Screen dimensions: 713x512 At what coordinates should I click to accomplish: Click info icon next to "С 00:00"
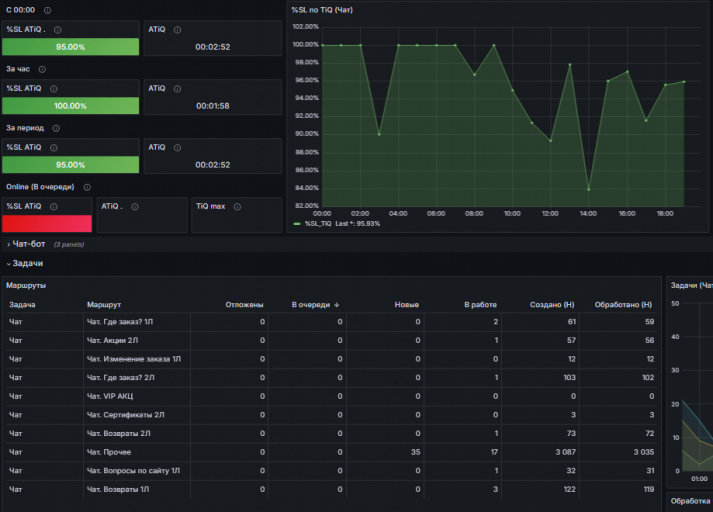pos(48,10)
